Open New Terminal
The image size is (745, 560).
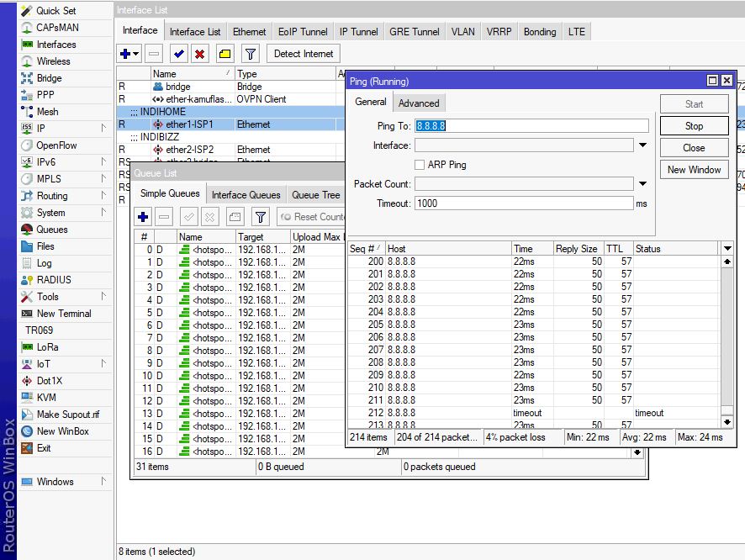(64, 314)
